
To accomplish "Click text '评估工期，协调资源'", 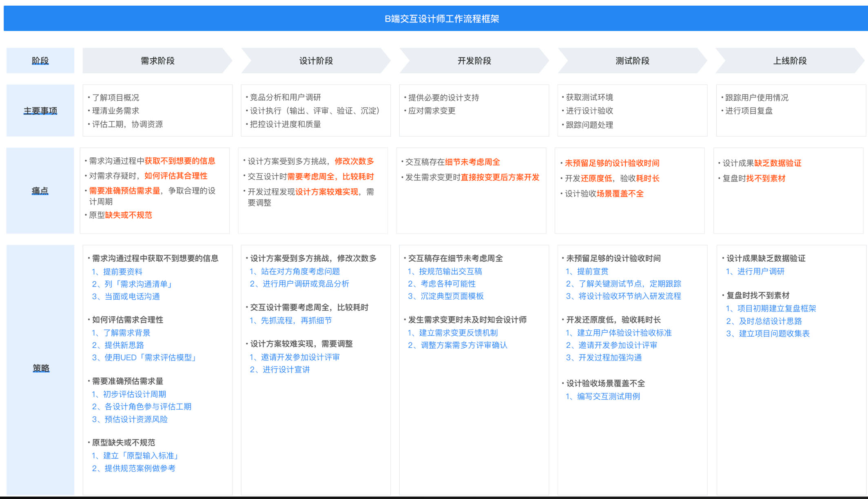I will (127, 124).
